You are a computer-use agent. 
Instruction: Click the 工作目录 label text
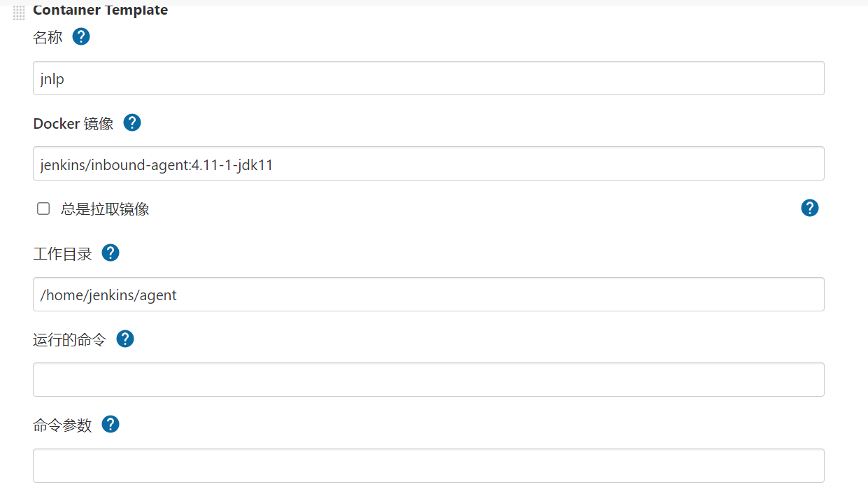[x=62, y=254]
